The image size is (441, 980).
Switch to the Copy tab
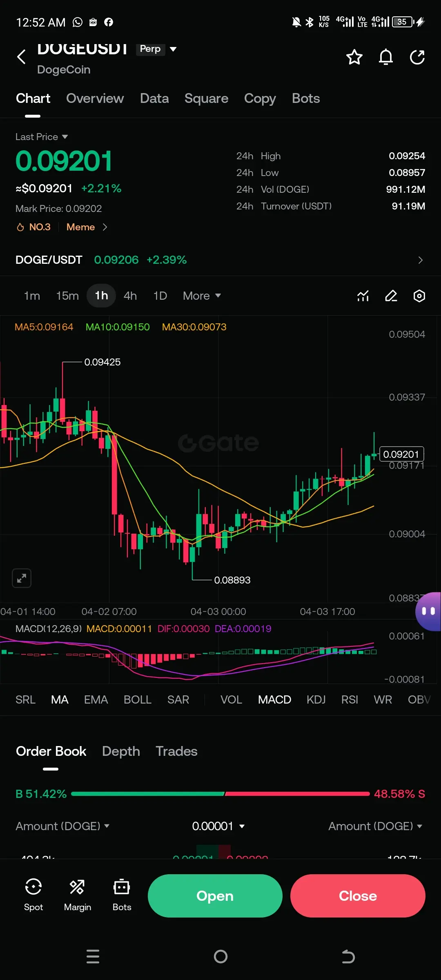tap(260, 98)
